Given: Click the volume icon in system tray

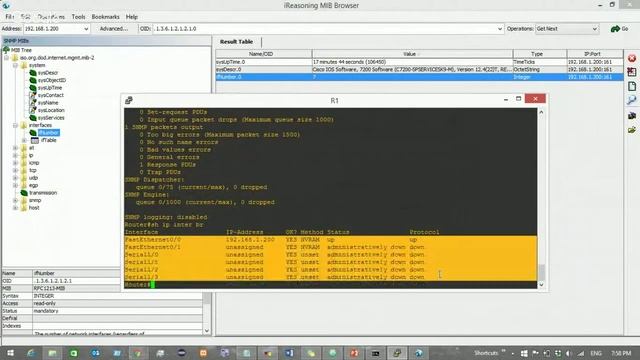Looking at the screenshot, I should pyautogui.click(x=568, y=353).
